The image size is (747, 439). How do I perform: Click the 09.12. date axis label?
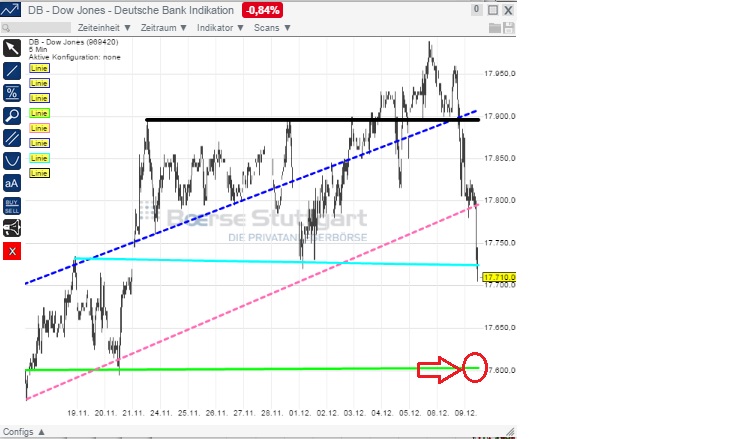(x=465, y=413)
